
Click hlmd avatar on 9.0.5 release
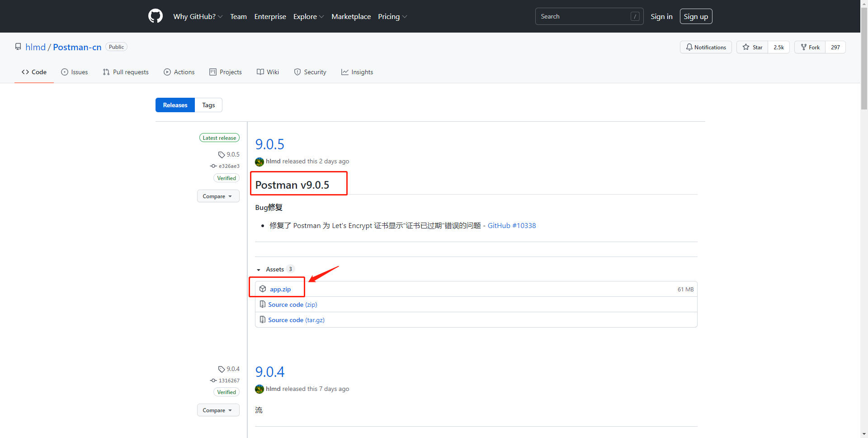click(x=259, y=162)
